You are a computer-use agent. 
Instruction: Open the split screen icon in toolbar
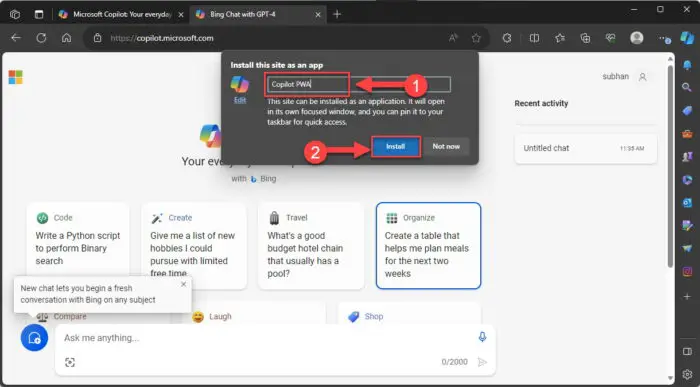pos(534,38)
